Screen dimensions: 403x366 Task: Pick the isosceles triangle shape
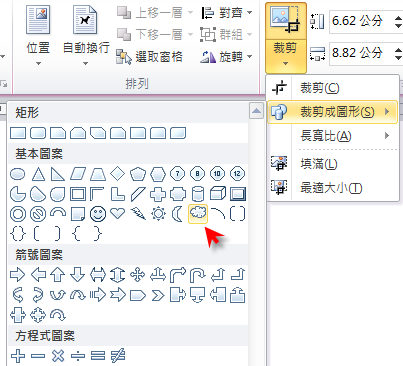tap(38, 174)
